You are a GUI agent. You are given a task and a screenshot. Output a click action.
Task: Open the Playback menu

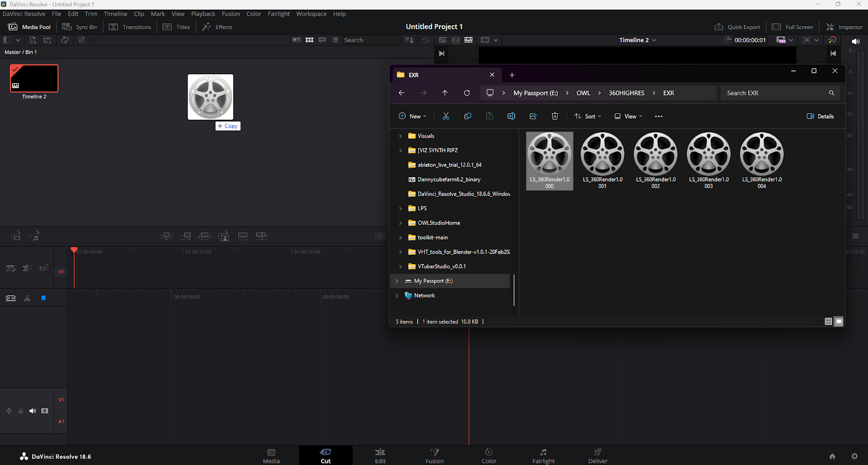203,14
